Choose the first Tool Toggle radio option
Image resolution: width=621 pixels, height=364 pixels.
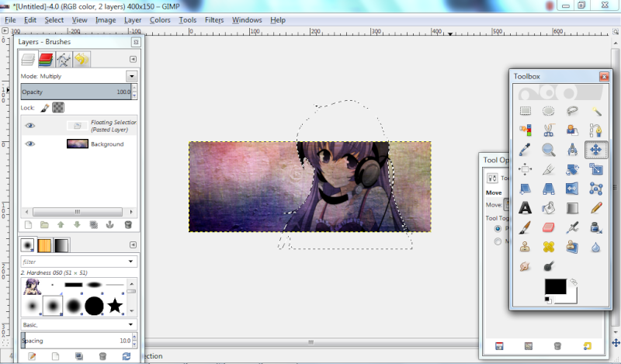click(x=498, y=228)
